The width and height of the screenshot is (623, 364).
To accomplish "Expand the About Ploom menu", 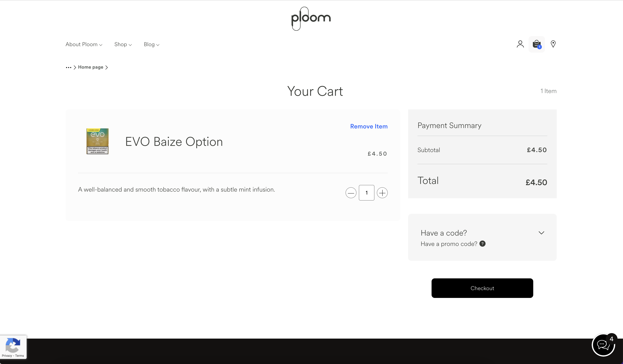I will click(x=84, y=45).
